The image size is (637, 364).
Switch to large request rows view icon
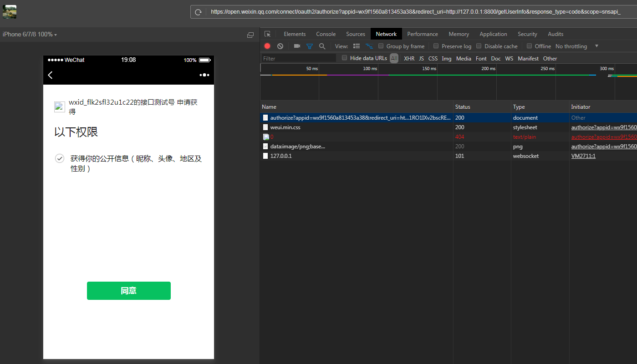coord(357,46)
